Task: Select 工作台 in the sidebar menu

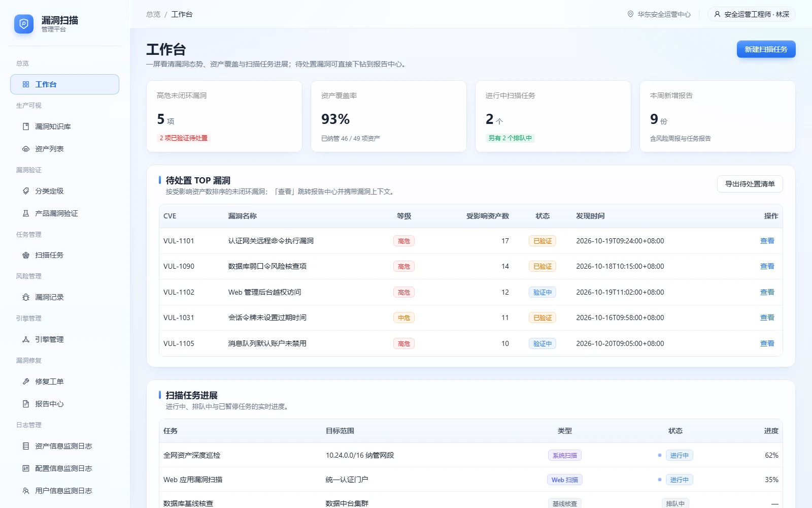Action: [x=64, y=84]
